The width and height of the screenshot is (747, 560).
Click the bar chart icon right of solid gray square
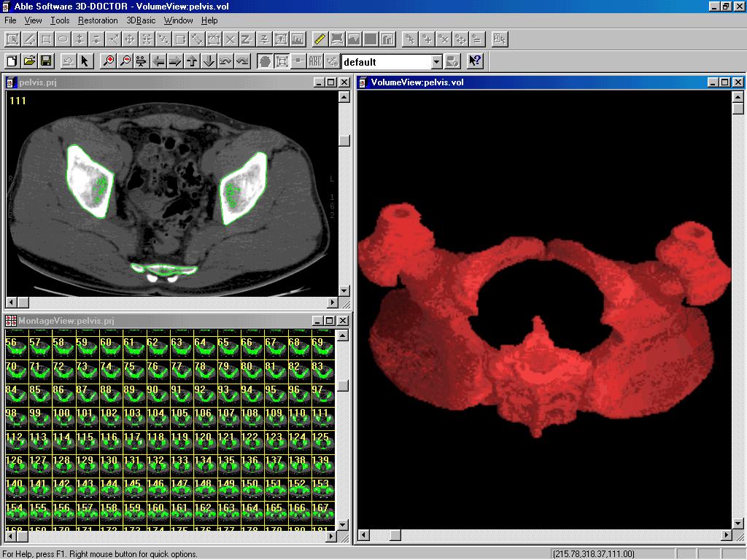point(387,39)
